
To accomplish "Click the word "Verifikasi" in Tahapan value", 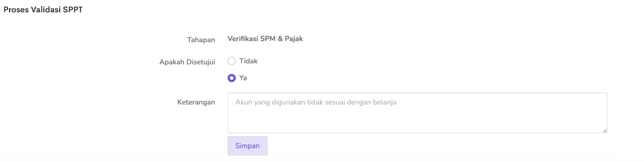I will (243, 39).
